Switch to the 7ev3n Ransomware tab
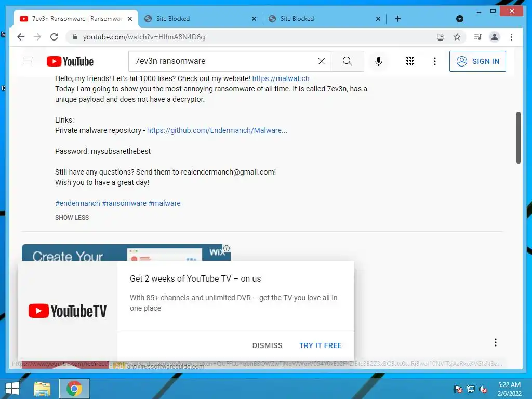Viewport: 532px width, 399px height. 76,19
